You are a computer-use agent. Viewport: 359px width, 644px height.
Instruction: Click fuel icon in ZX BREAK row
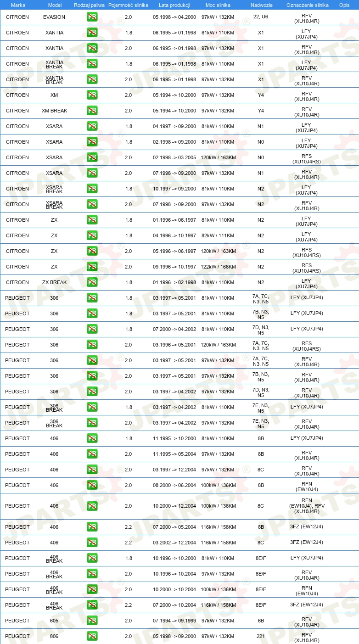tap(92, 282)
